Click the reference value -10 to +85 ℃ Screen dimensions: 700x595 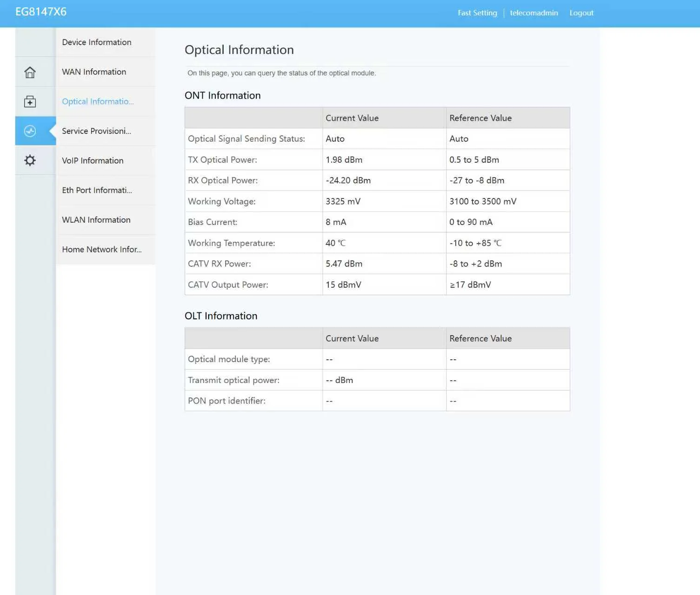(x=475, y=243)
